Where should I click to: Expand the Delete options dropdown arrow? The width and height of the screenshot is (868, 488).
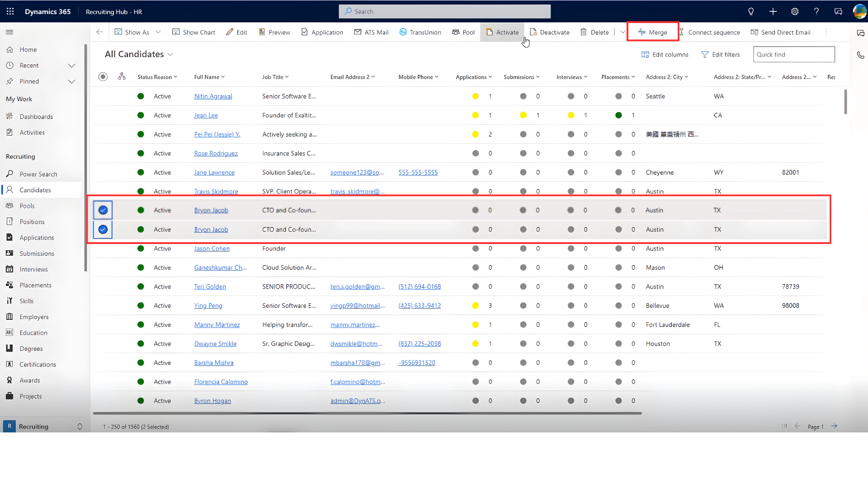click(x=623, y=32)
